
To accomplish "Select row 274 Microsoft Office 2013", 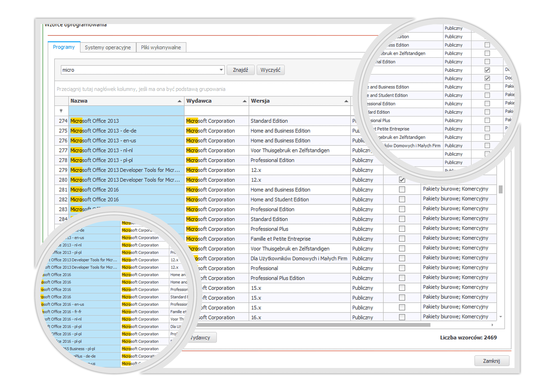I will (126, 121).
